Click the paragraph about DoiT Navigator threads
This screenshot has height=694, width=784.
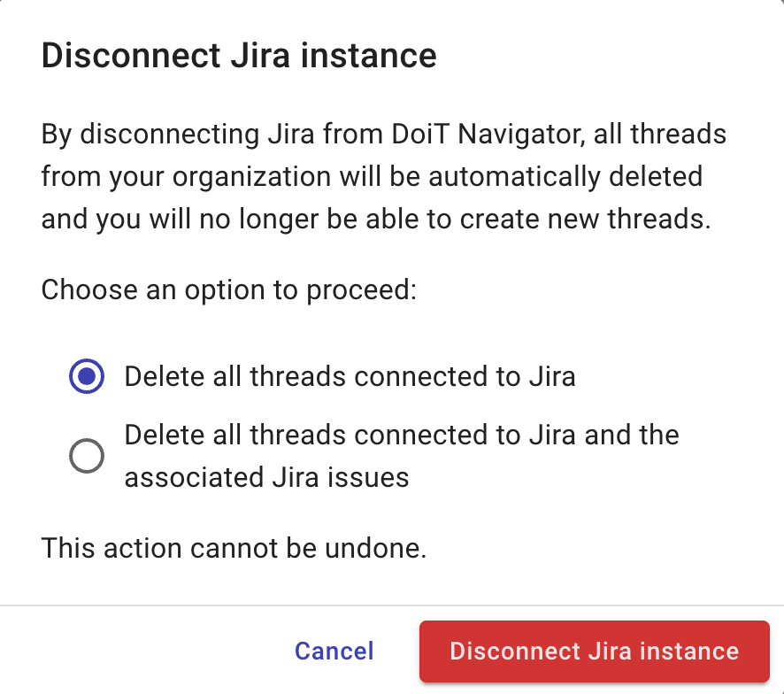(x=382, y=176)
